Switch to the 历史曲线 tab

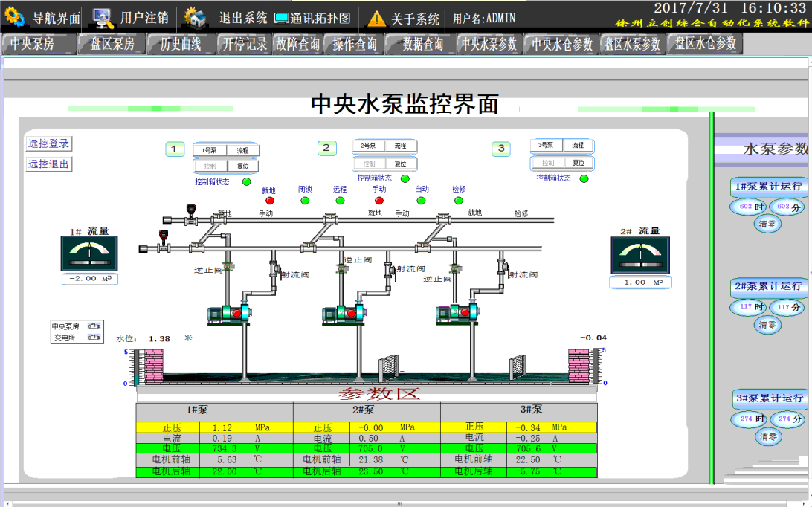point(181,44)
